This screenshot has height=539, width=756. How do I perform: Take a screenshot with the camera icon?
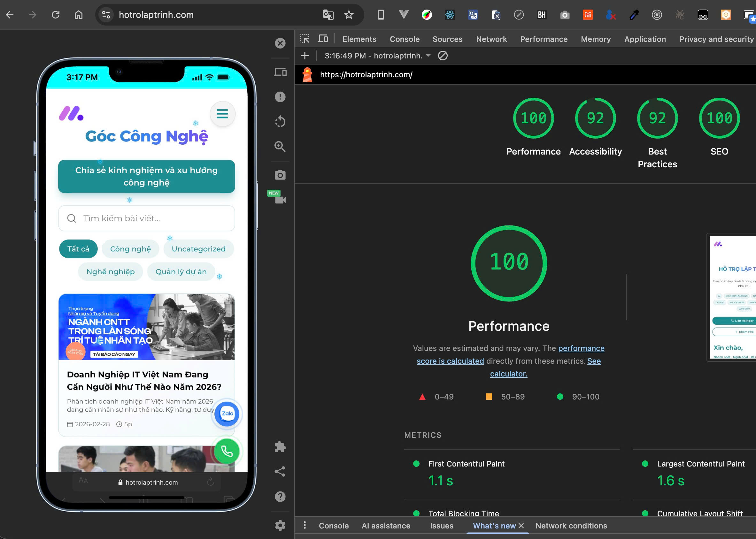[x=280, y=175]
